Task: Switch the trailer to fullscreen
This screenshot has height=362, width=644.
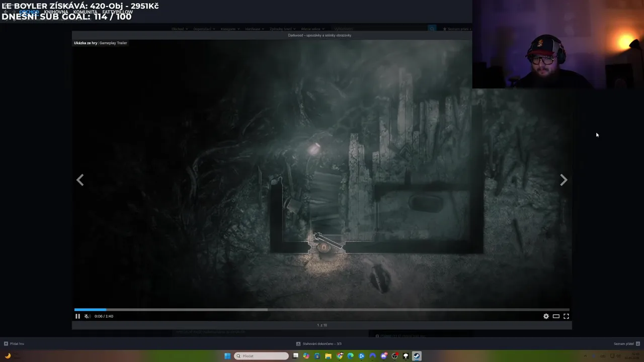Action: pyautogui.click(x=566, y=316)
